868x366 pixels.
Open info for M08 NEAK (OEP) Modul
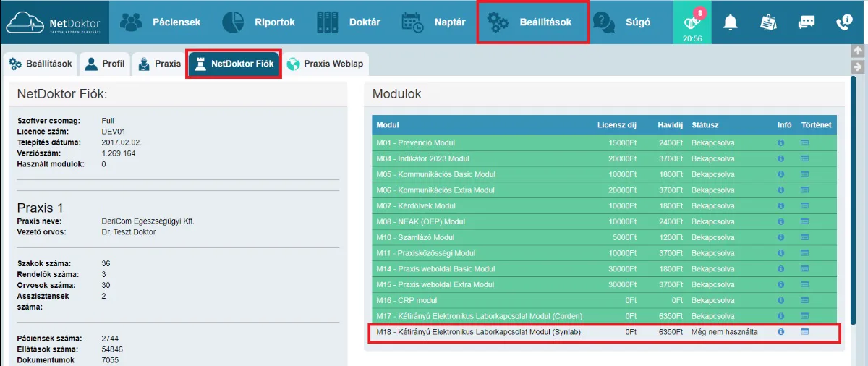781,221
